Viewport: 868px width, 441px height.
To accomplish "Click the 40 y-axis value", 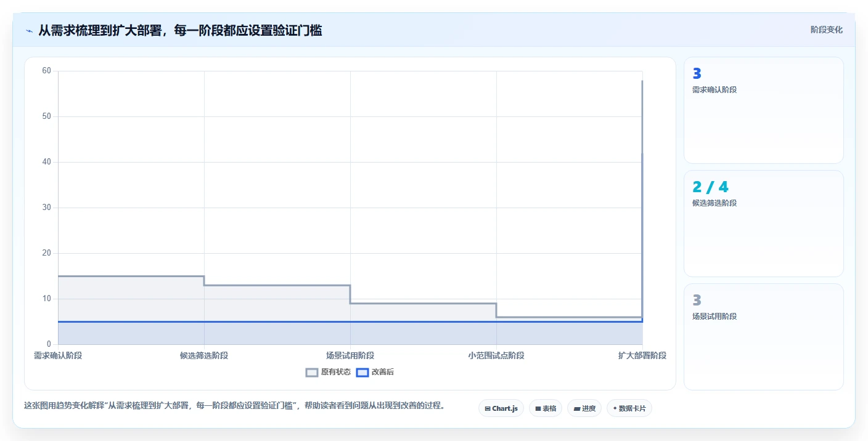I will tap(46, 162).
